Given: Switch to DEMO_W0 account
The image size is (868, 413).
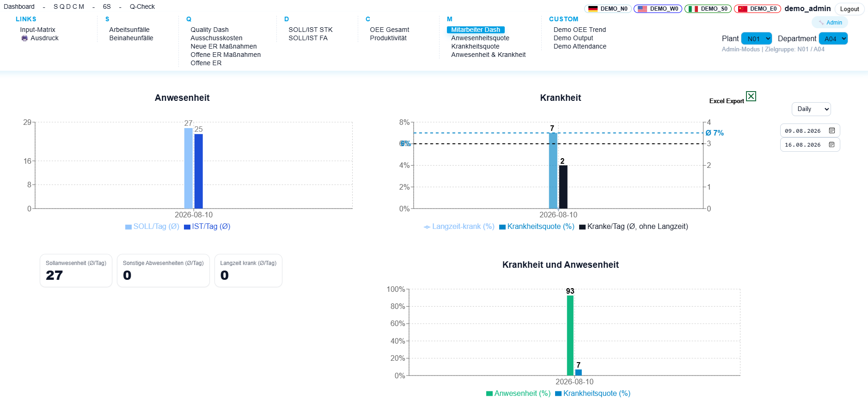Looking at the screenshot, I should click(658, 9).
